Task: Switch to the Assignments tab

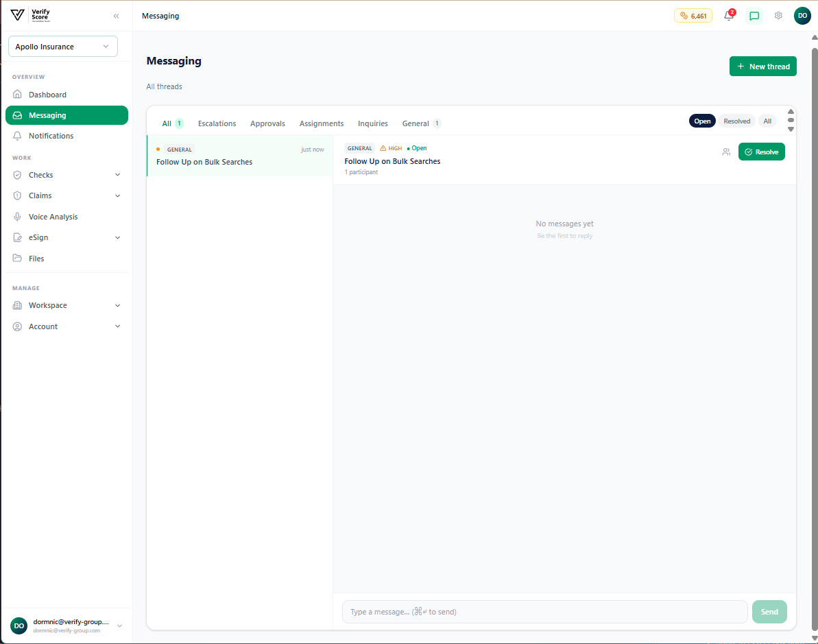Action: 322,123
